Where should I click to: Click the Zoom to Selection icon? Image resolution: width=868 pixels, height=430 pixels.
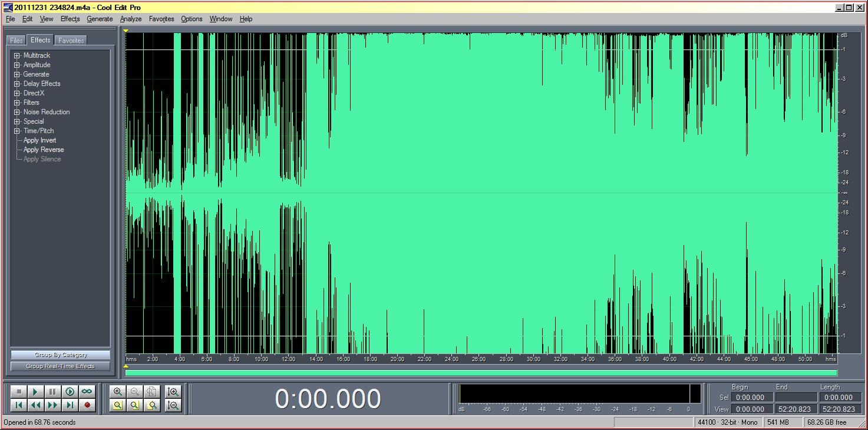pyautogui.click(x=118, y=405)
